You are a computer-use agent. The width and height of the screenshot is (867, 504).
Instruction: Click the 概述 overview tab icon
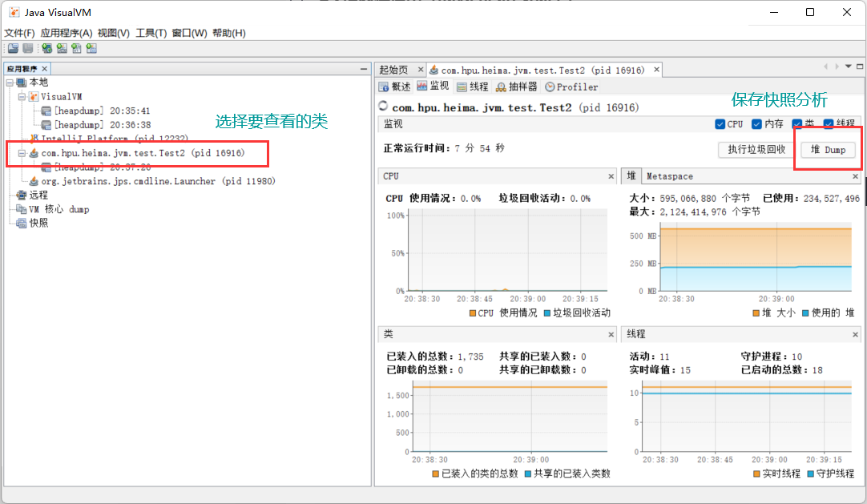[x=384, y=87]
